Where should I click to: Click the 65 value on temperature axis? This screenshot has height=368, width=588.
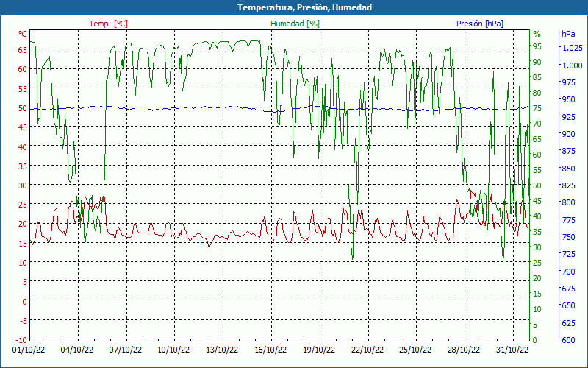[23, 49]
